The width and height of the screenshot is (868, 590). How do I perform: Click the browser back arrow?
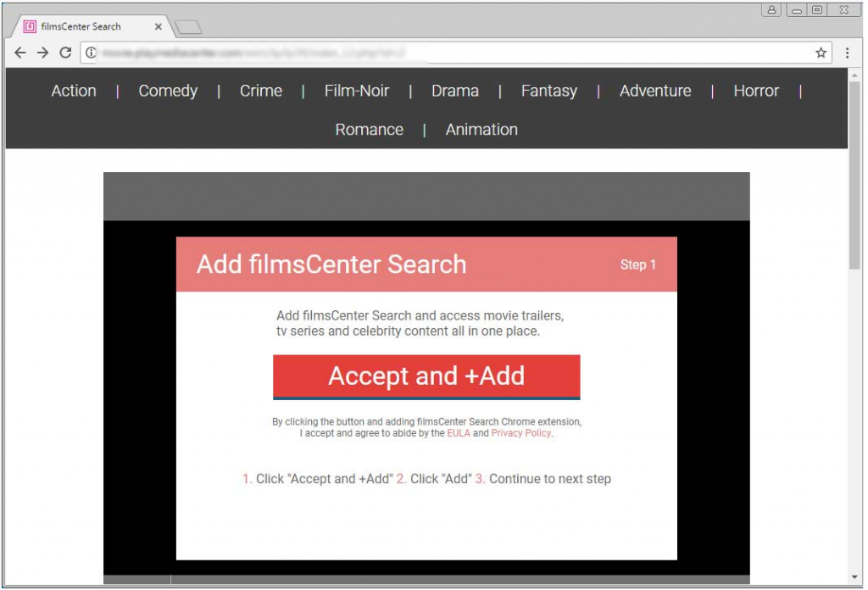[20, 53]
